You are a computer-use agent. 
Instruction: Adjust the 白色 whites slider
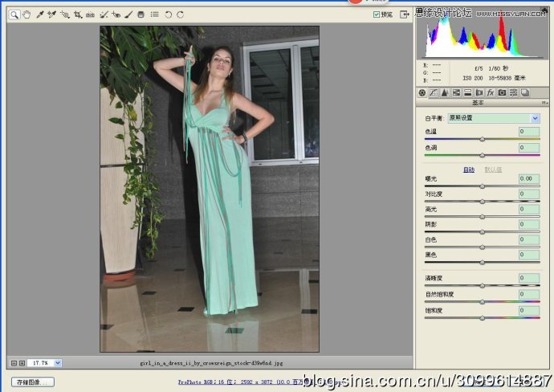pyautogui.click(x=483, y=247)
